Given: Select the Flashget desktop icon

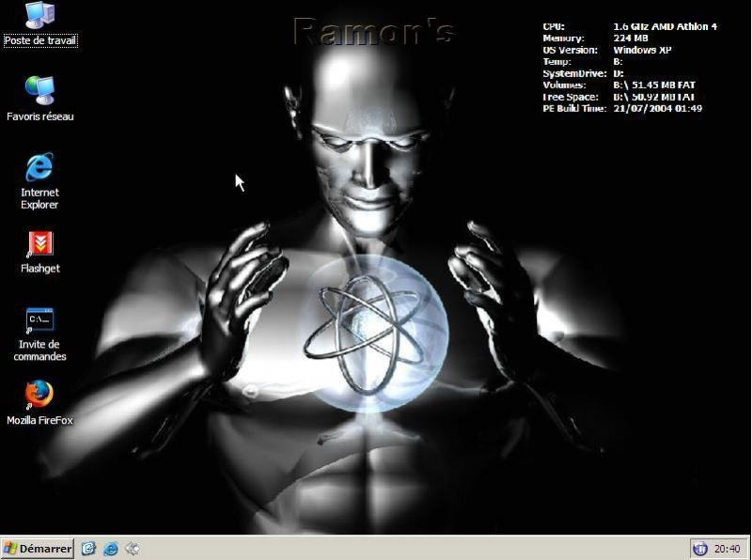Looking at the screenshot, I should click(x=39, y=244).
